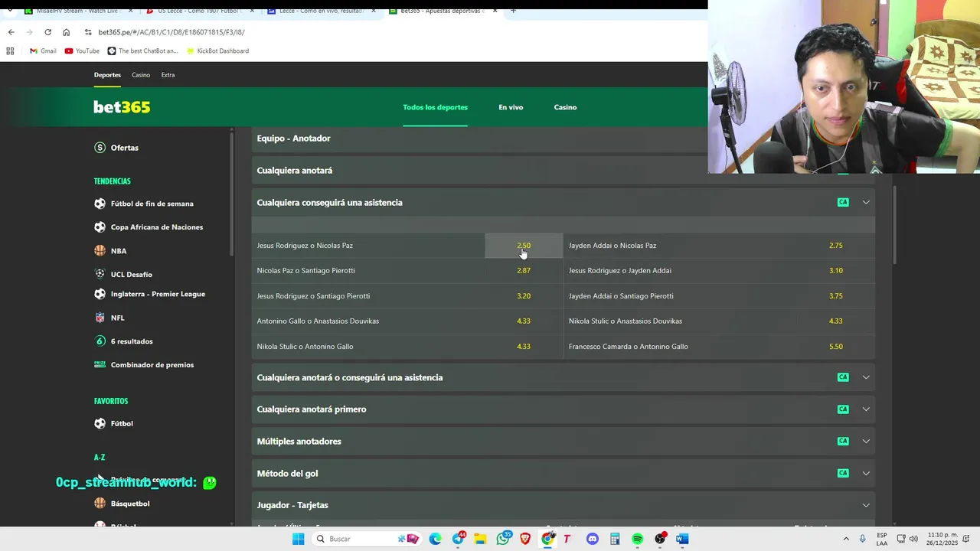Select Deportes in the top bar

coord(107,75)
